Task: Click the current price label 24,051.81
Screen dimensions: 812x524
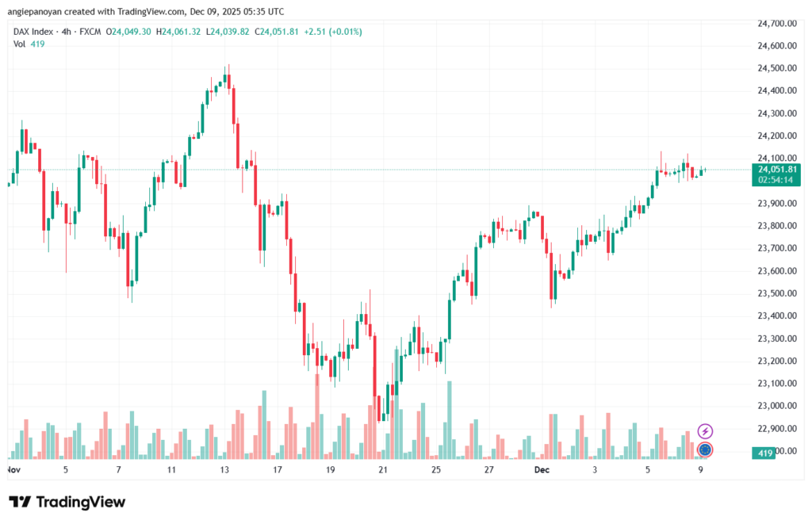Action: (x=777, y=169)
